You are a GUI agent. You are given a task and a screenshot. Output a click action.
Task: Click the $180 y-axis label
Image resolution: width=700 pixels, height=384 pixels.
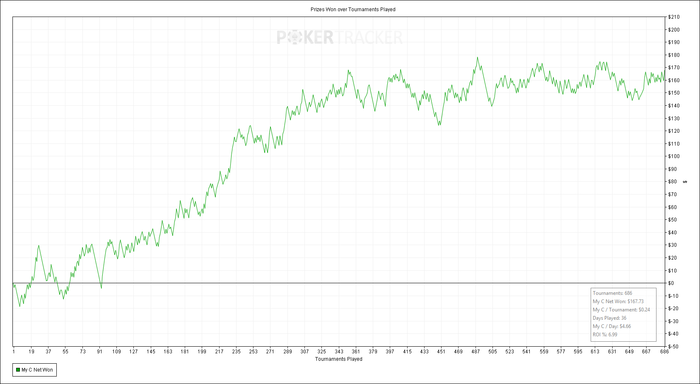pyautogui.click(x=674, y=55)
